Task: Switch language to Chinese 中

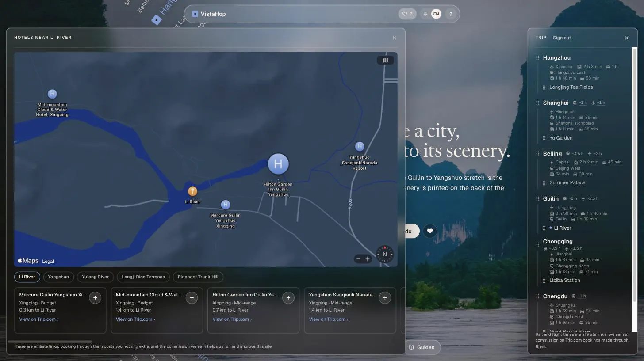Action: pos(425,14)
